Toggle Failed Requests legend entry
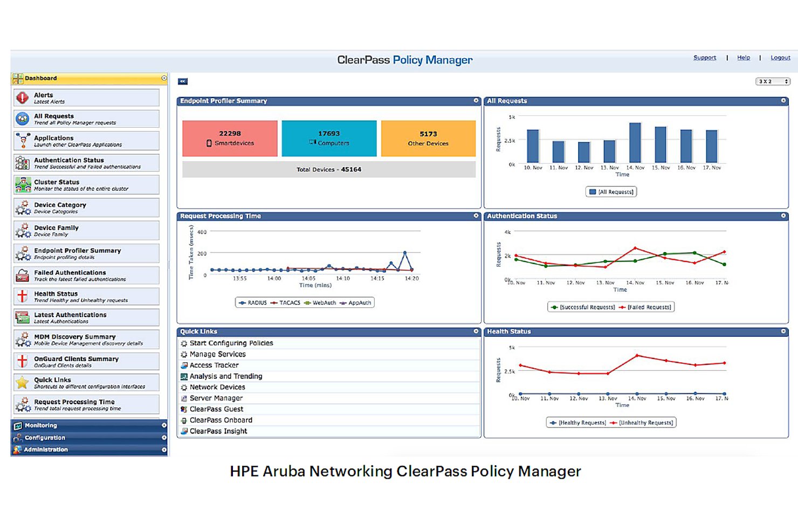 (x=645, y=307)
